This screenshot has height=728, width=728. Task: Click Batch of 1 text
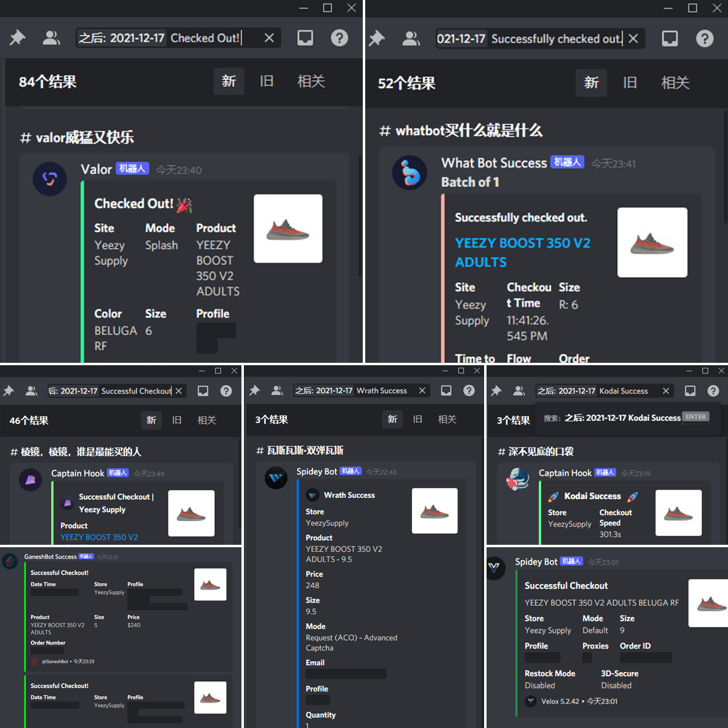pos(470,182)
